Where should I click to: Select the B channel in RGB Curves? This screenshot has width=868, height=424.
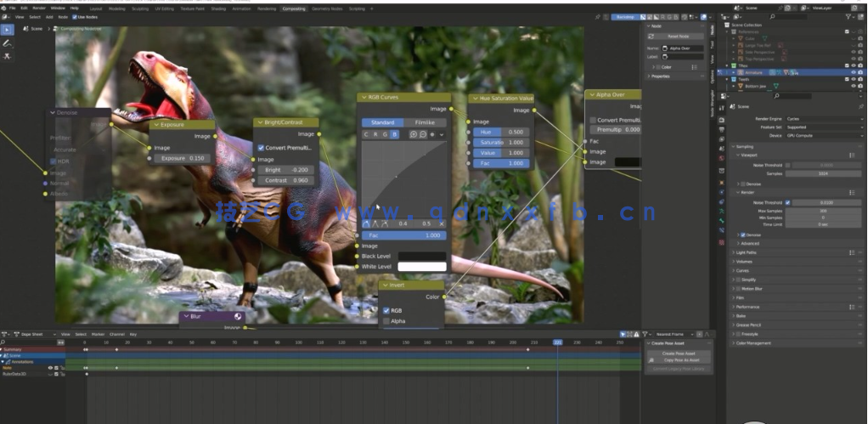[x=394, y=134]
